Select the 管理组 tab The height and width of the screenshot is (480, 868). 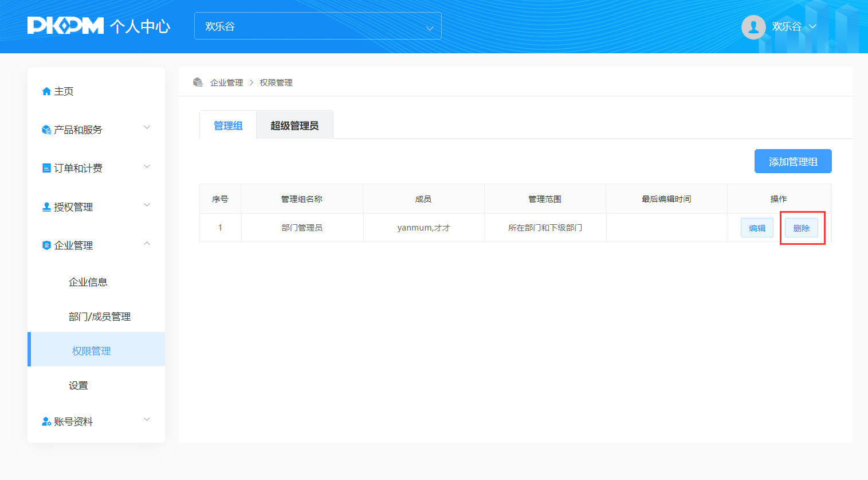pyautogui.click(x=228, y=126)
